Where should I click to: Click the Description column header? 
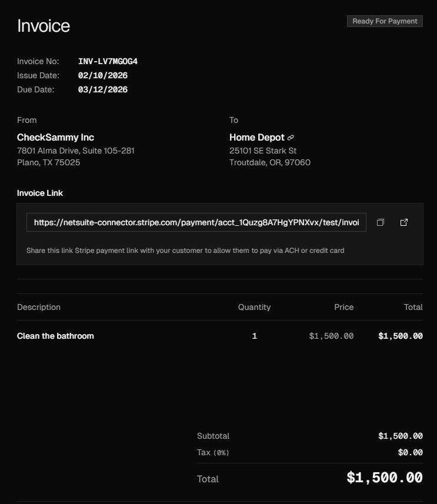coord(39,307)
